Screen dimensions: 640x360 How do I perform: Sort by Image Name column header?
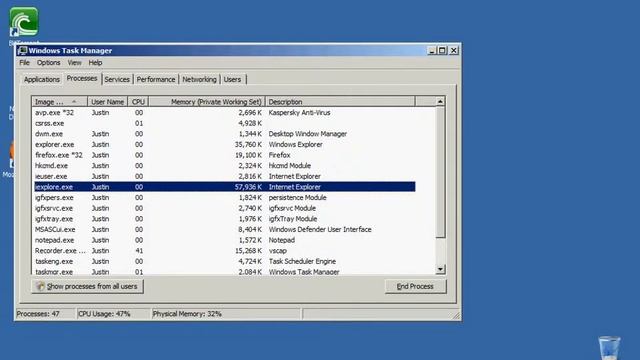60,102
